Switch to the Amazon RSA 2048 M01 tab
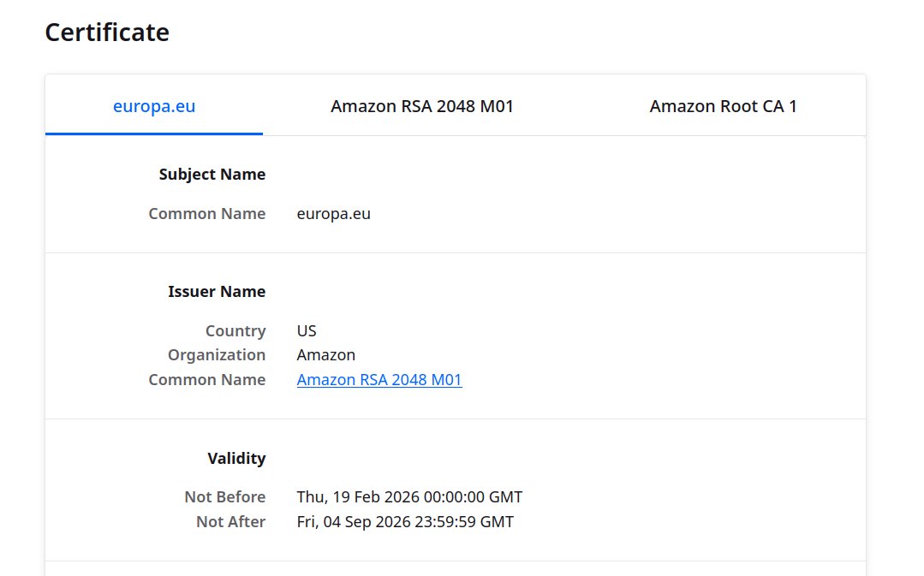Image resolution: width=924 pixels, height=576 pixels. coord(422,106)
